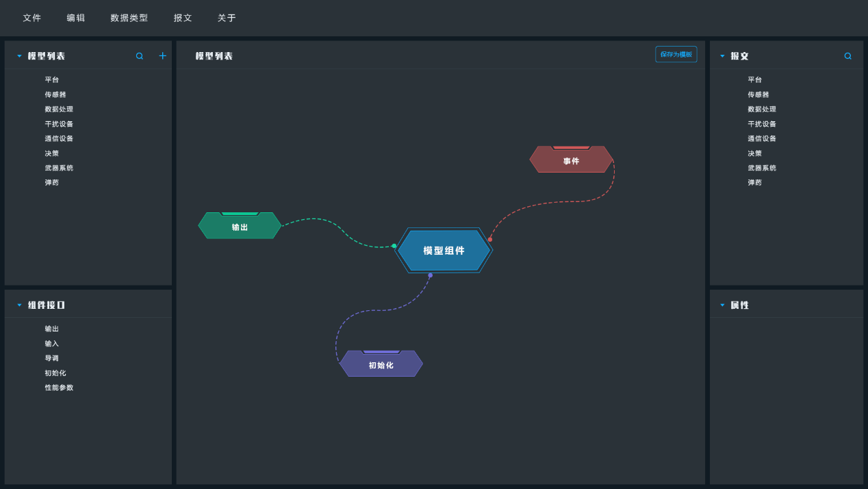Collapse the 模型列表 left panel

[x=19, y=56]
